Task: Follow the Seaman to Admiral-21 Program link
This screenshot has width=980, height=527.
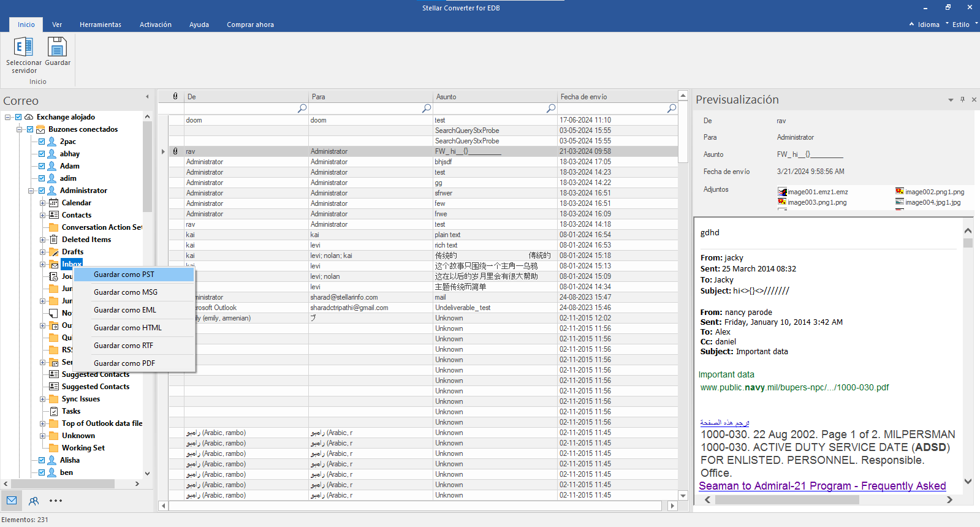Action: [822, 486]
